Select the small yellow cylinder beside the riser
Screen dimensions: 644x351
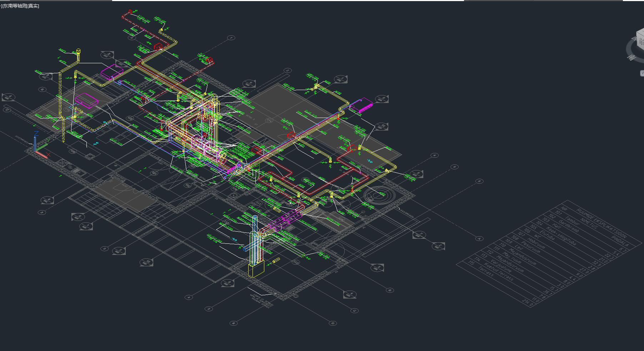point(276,261)
